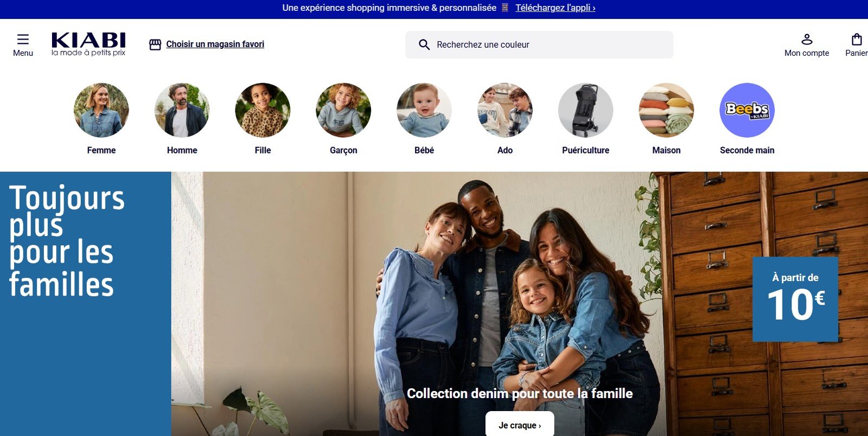This screenshot has width=868, height=436.
Task: Open the Panier shopping bag icon
Action: pos(857,39)
